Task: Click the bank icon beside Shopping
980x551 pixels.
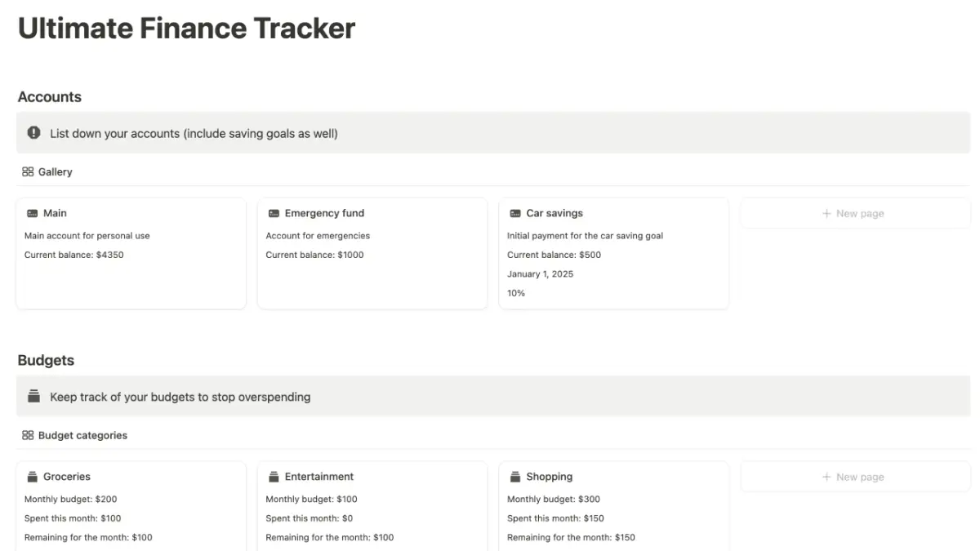Action: [x=514, y=476]
